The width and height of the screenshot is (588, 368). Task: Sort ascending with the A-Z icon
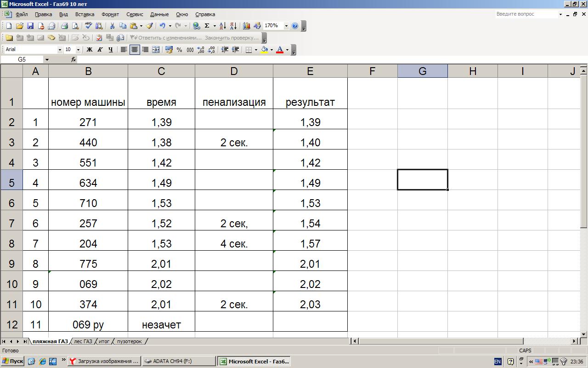[222, 26]
